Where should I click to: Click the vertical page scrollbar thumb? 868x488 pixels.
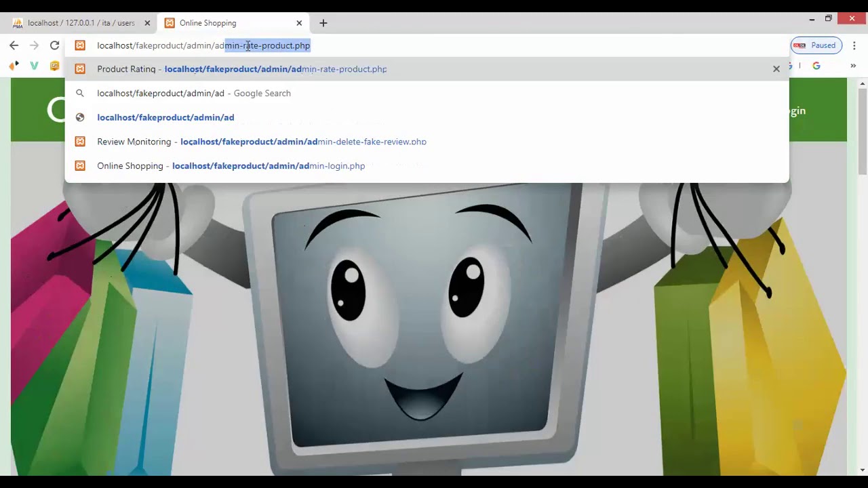point(863,131)
